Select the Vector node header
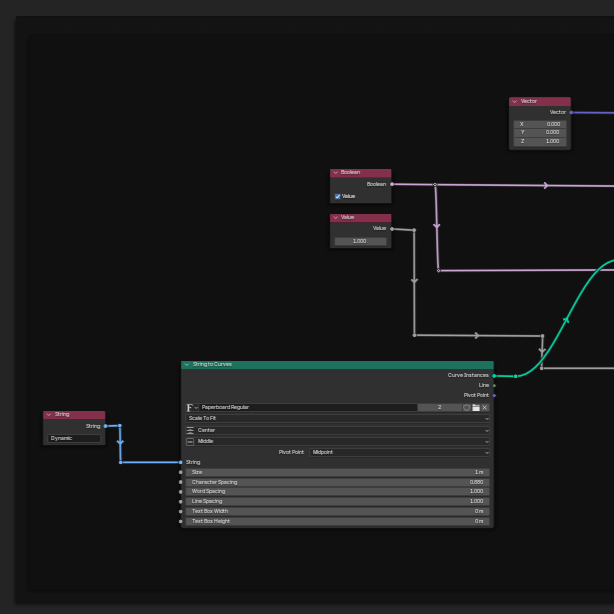This screenshot has height=614, width=614. click(540, 101)
